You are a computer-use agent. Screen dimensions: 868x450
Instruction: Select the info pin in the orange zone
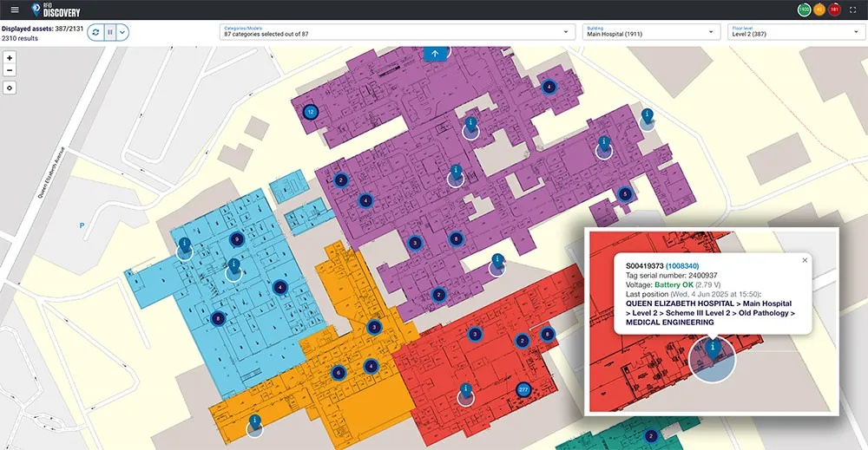[254, 424]
